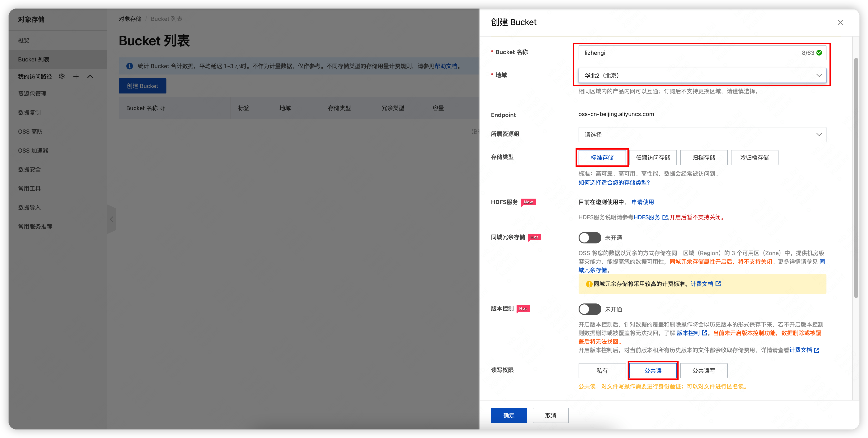Select 私有 read-write permission
This screenshot has height=438, width=868.
[x=602, y=370]
